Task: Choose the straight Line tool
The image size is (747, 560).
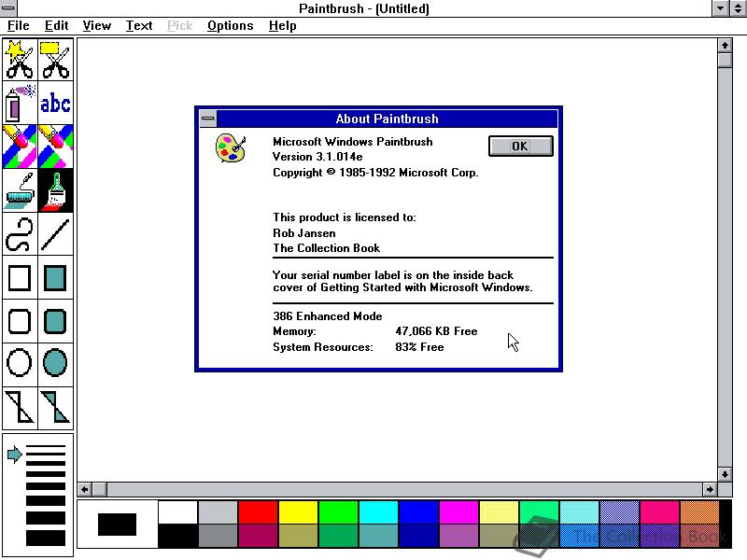Action: click(x=56, y=234)
